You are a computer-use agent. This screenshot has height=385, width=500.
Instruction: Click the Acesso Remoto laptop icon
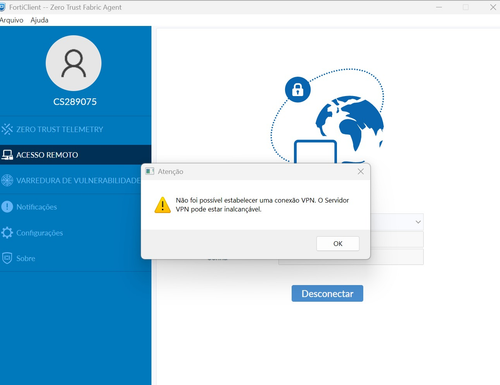(7, 155)
